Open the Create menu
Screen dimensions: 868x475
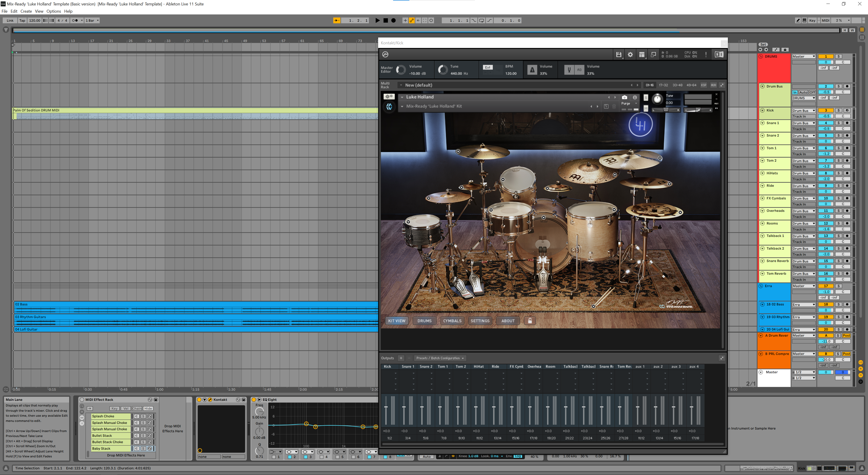point(26,11)
